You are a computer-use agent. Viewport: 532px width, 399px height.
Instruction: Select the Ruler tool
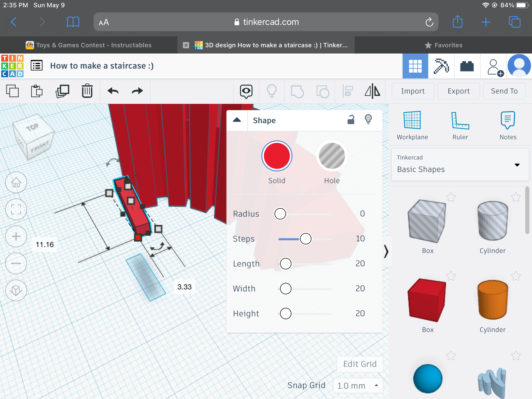(460, 126)
